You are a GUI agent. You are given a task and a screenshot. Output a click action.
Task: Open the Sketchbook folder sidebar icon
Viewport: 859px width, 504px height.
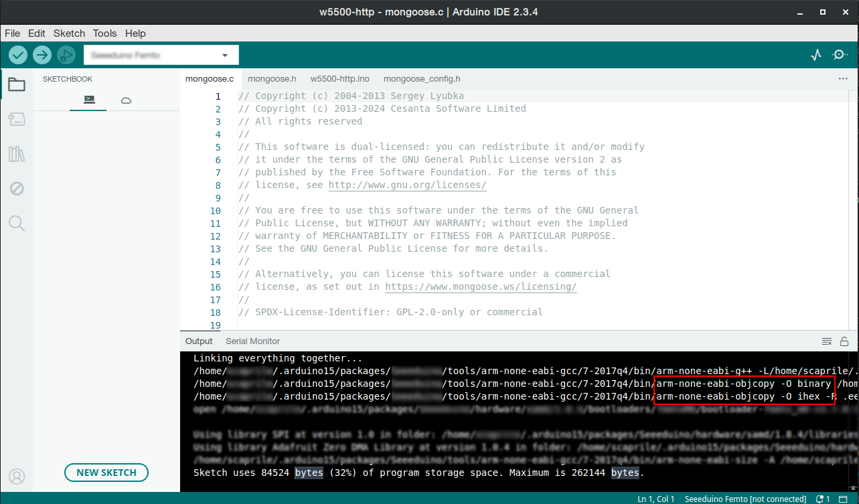[x=17, y=84]
